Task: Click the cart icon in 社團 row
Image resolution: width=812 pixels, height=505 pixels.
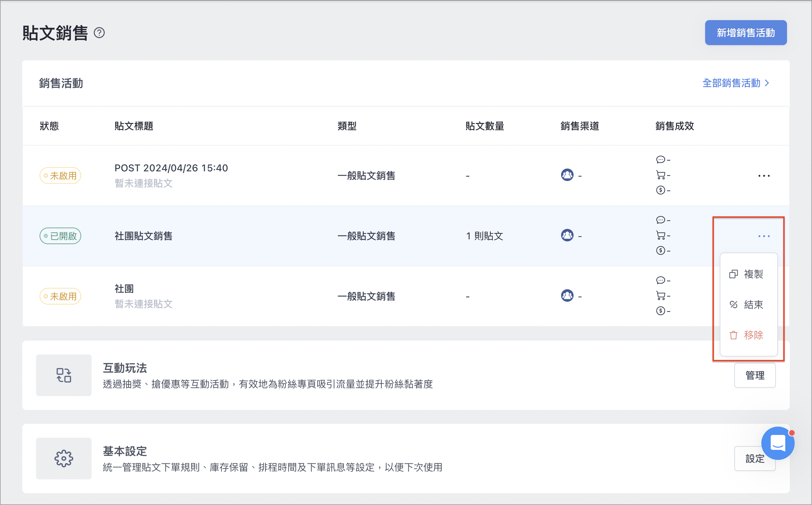Action: [x=660, y=296]
